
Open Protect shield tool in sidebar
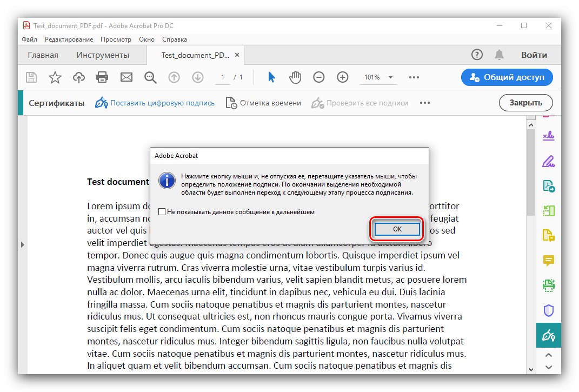pos(549,310)
